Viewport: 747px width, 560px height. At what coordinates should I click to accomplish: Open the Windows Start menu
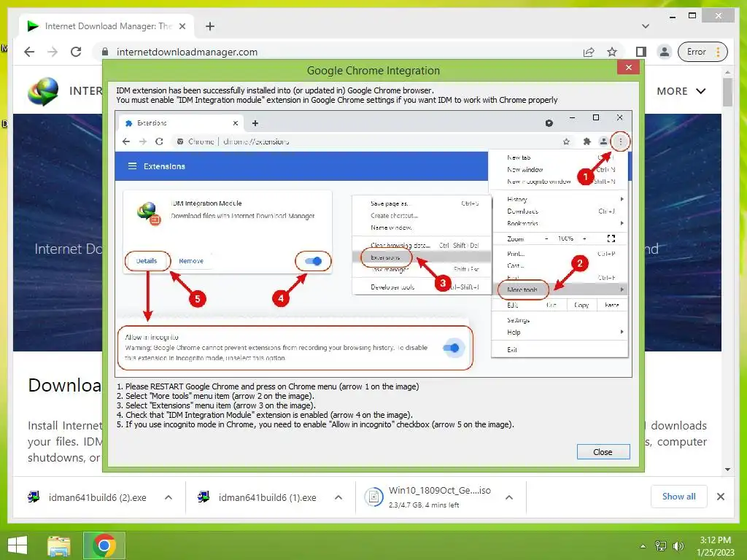18,545
